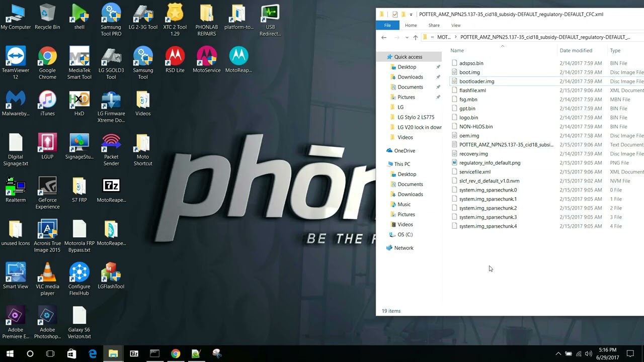Select the MotoReaper teal desktop icon
The image size is (644, 362).
(238, 60)
